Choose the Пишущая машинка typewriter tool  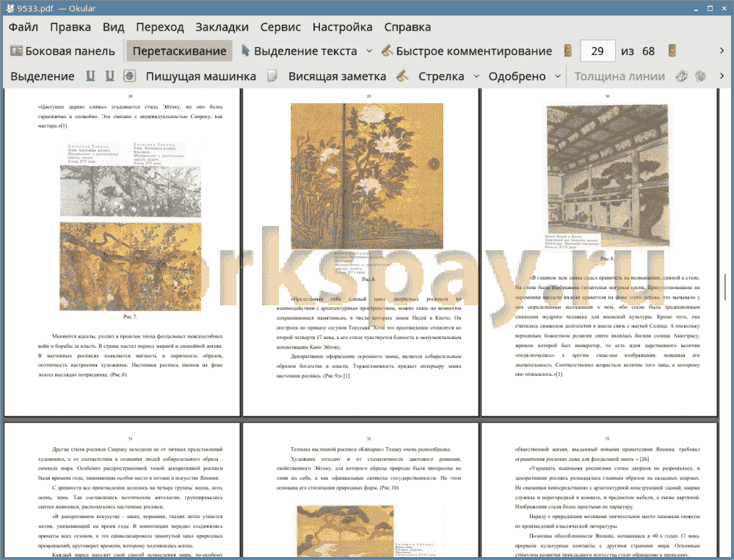click(x=201, y=76)
